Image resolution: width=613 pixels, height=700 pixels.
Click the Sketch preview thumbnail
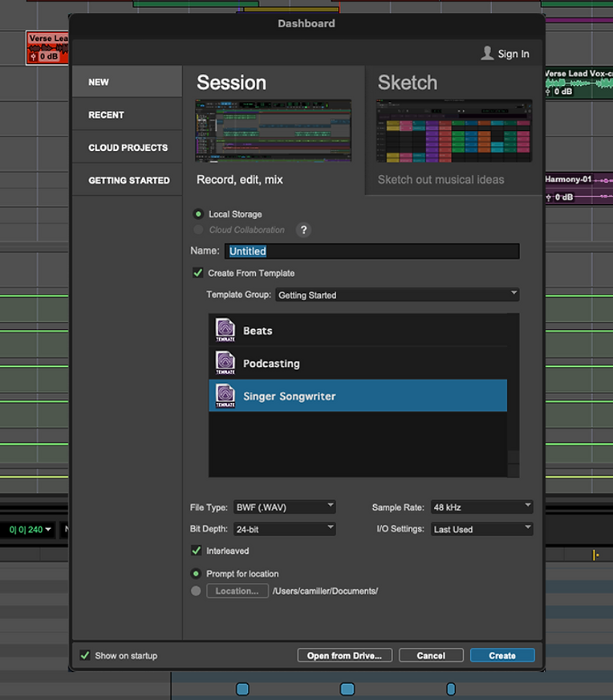click(x=454, y=130)
